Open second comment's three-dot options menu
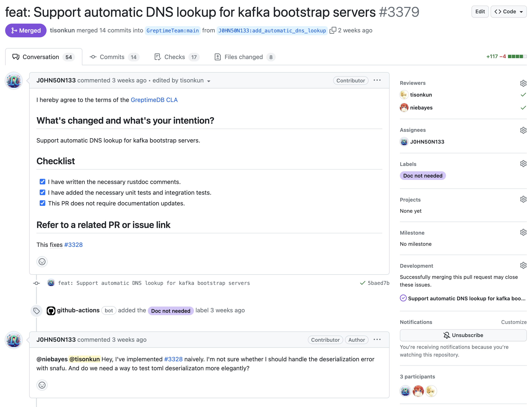The width and height of the screenshot is (532, 407). (377, 339)
